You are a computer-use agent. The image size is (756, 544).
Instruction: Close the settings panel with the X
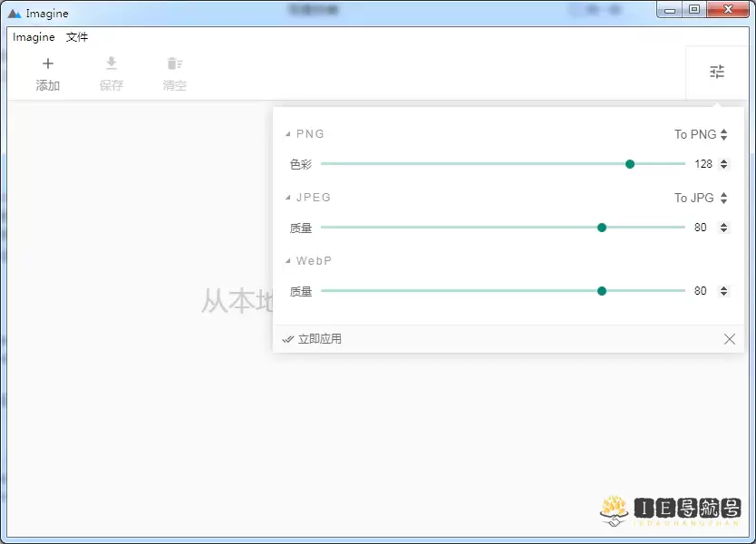pyautogui.click(x=730, y=339)
